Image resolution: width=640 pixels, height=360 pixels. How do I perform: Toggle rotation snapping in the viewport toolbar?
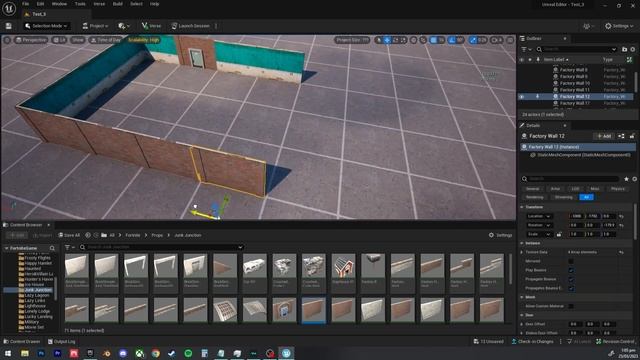point(452,40)
